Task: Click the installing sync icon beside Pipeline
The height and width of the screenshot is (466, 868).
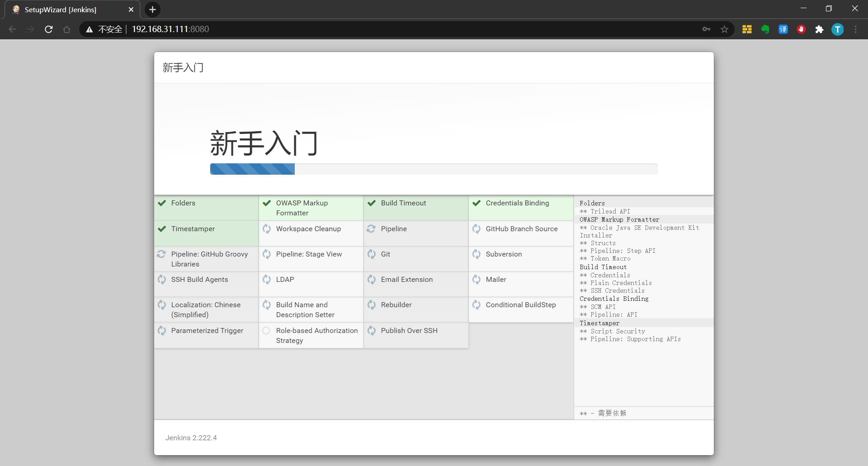Action: pyautogui.click(x=372, y=229)
